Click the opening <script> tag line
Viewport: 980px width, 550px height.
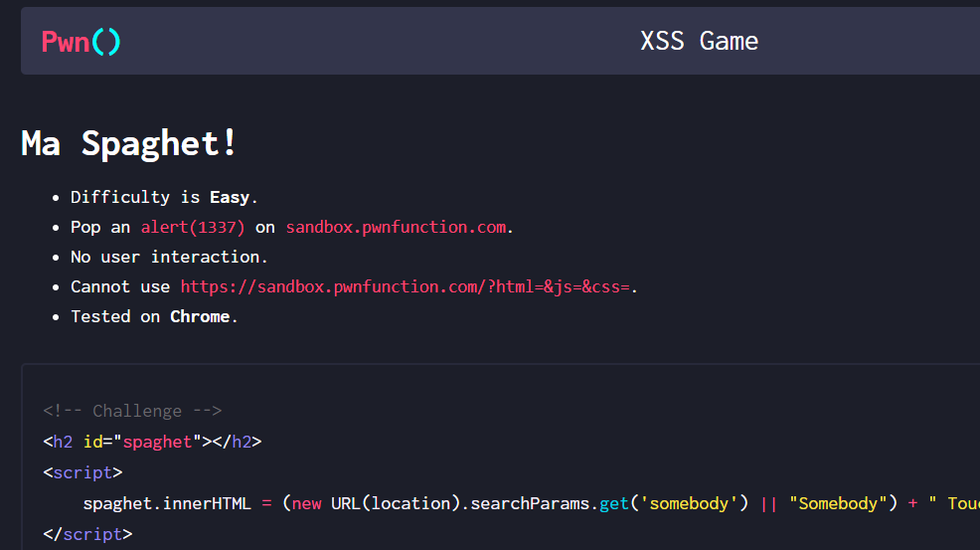[82, 472]
